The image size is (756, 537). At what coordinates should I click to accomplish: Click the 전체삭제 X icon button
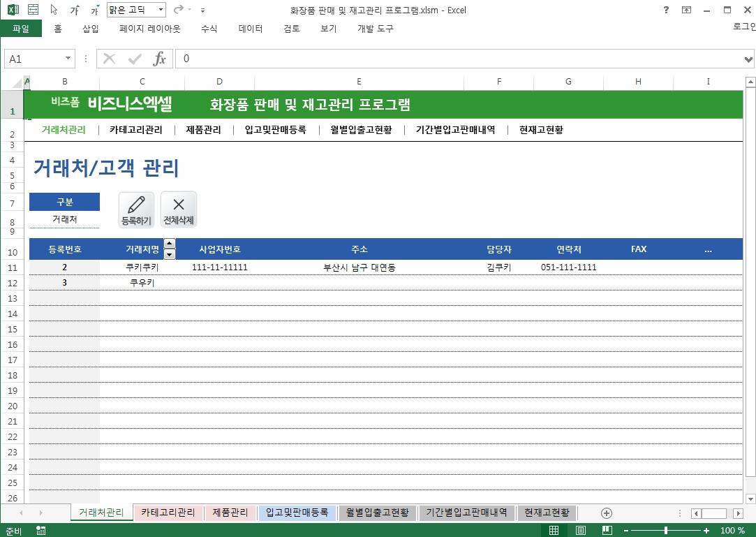(179, 209)
